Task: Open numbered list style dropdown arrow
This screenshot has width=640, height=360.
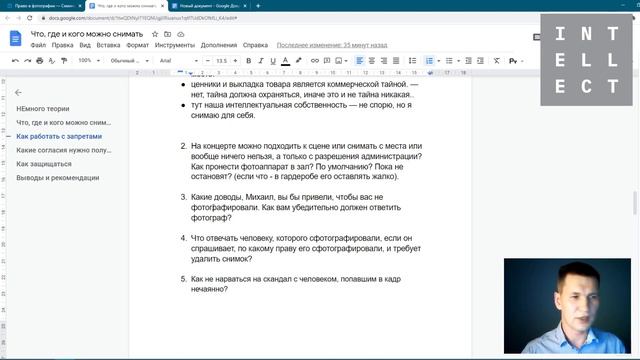Action: coord(439,61)
